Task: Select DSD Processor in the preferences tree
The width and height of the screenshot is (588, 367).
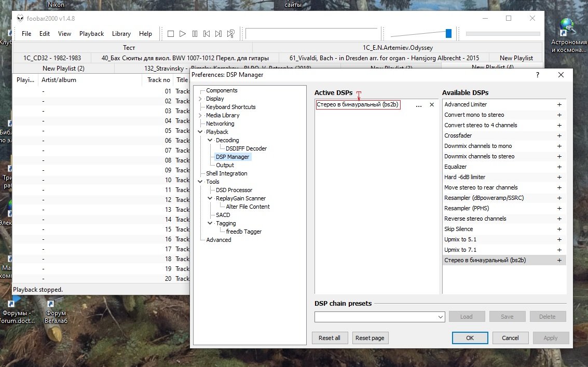Action: click(x=234, y=190)
